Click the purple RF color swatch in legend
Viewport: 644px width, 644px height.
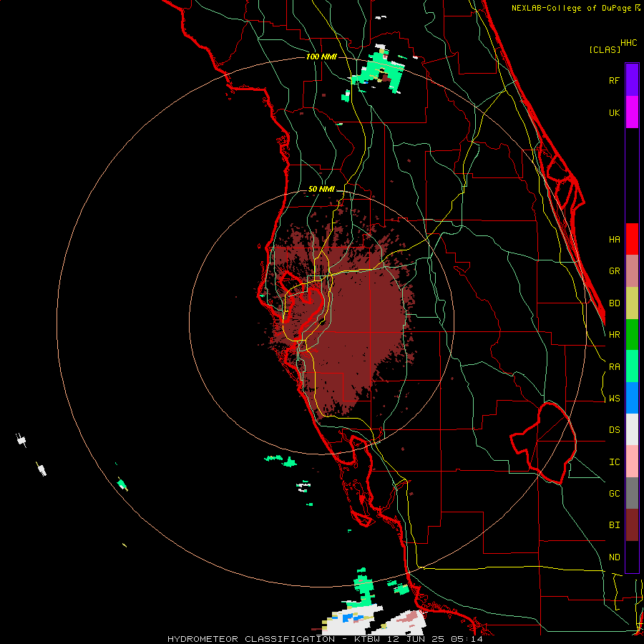[632, 80]
